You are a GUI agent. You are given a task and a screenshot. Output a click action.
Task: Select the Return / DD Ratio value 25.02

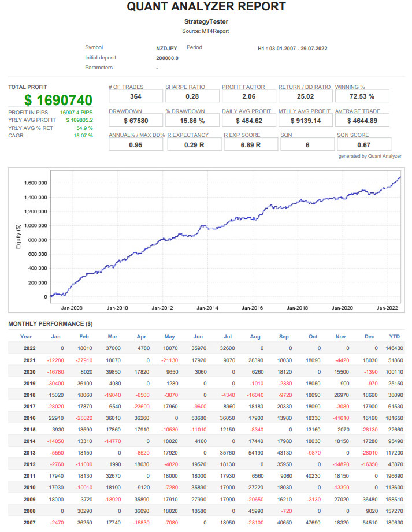click(306, 96)
